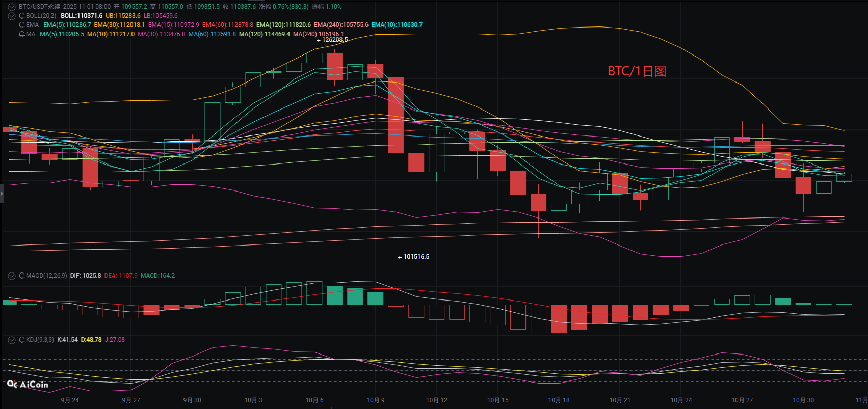Open the left edge side panel handle
The width and height of the screenshot is (868, 409).
(x=2, y=194)
